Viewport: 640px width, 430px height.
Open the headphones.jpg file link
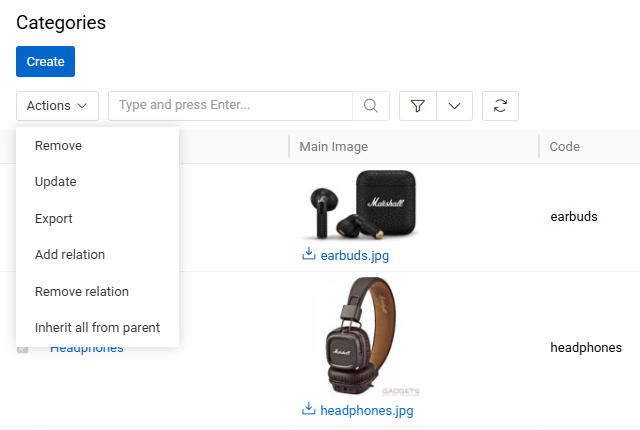[x=367, y=410]
